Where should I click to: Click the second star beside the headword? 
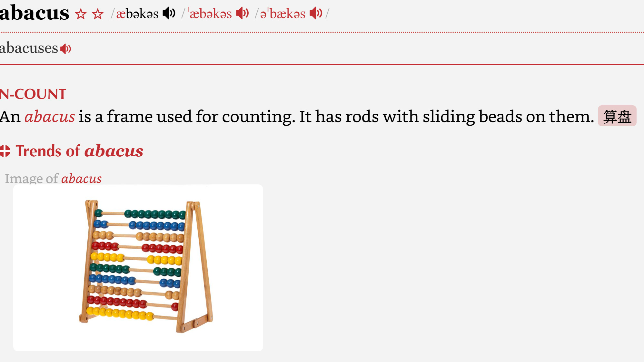tap(98, 14)
